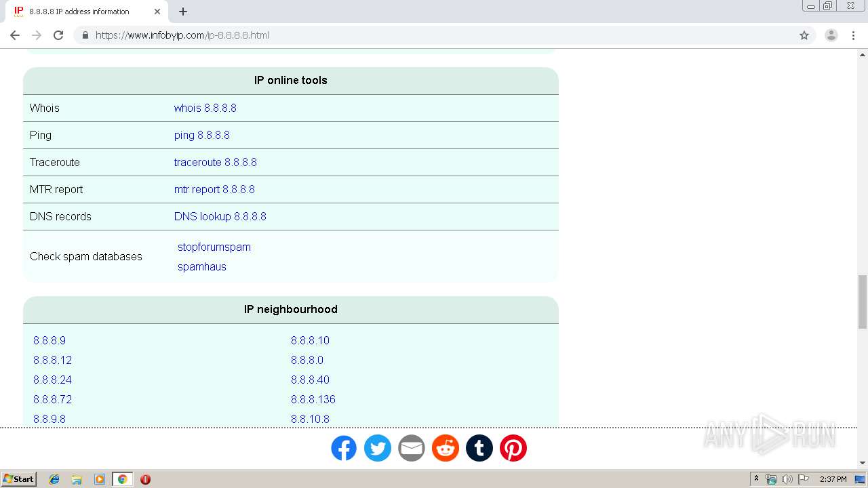View site security lock info
Screen dimensions: 868x488
[85, 35]
